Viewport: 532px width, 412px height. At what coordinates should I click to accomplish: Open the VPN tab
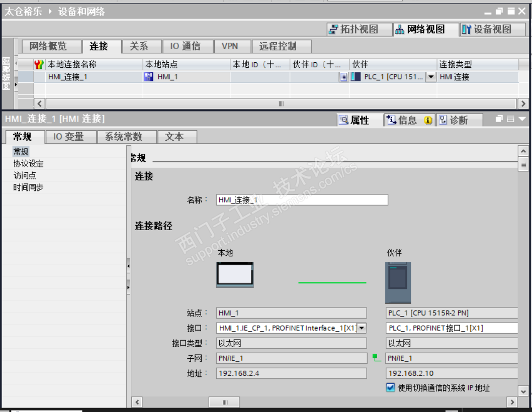click(232, 46)
